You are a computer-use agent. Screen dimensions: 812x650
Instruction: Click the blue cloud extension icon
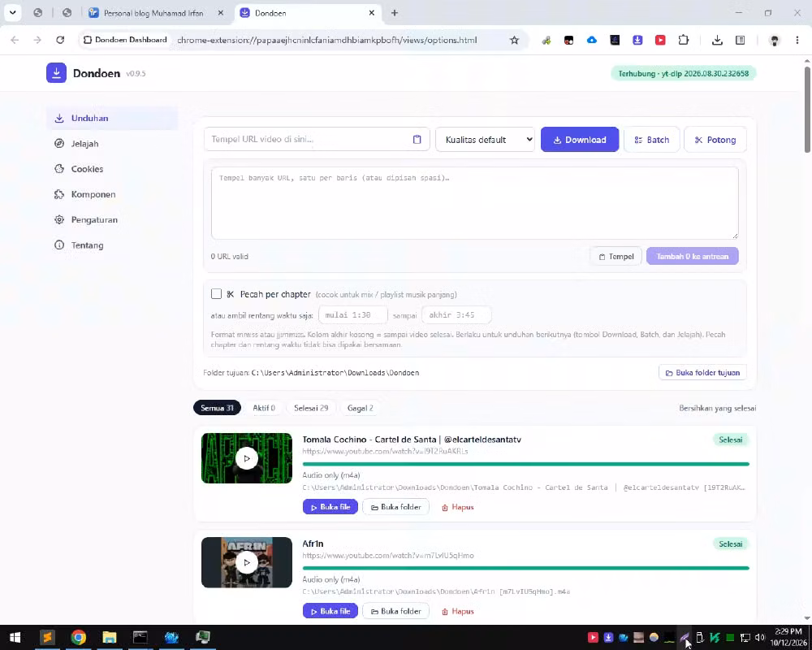click(x=591, y=40)
